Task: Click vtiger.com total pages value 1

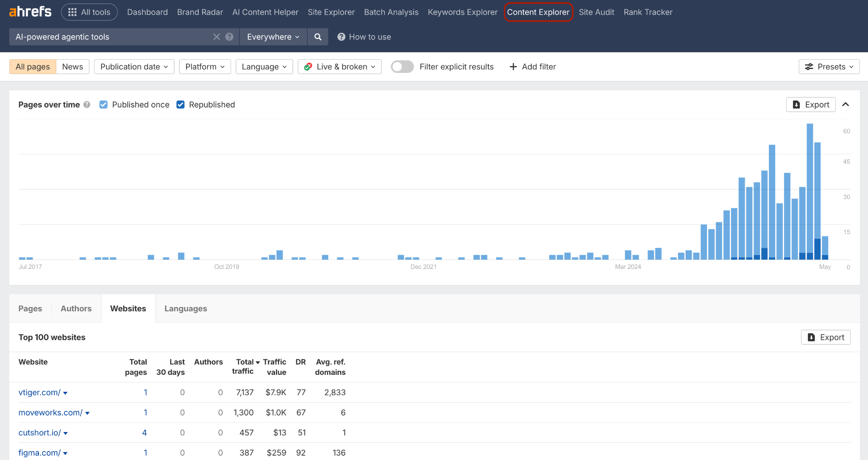Action: [x=145, y=392]
